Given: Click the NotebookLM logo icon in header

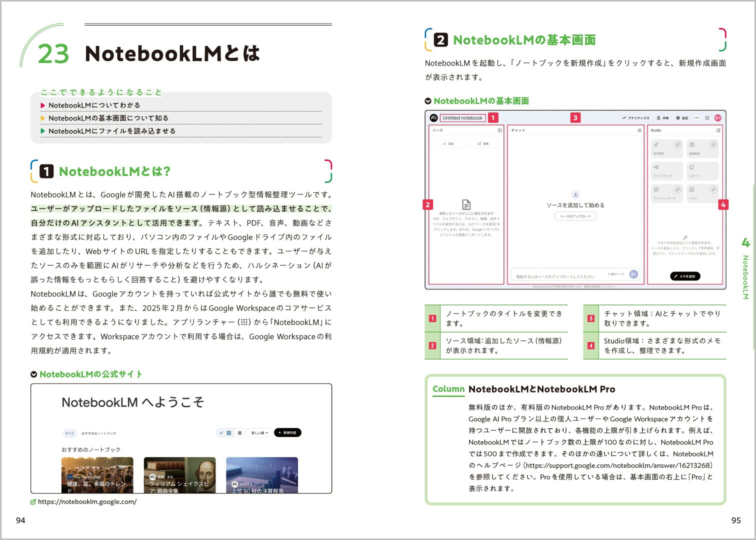Looking at the screenshot, I should coord(433,118).
